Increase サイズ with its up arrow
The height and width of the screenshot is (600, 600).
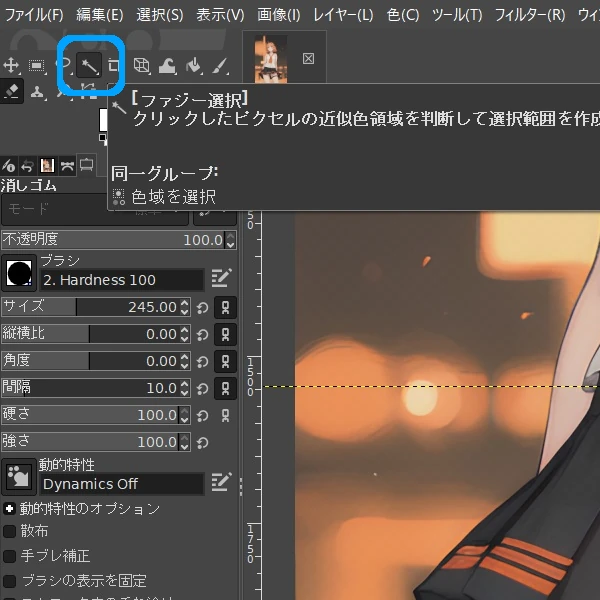point(185,303)
